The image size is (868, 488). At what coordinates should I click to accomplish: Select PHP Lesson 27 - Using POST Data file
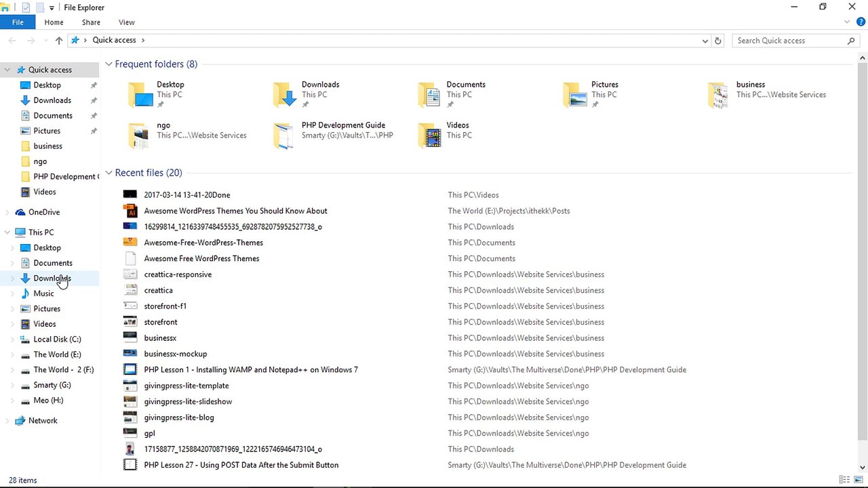(241, 465)
